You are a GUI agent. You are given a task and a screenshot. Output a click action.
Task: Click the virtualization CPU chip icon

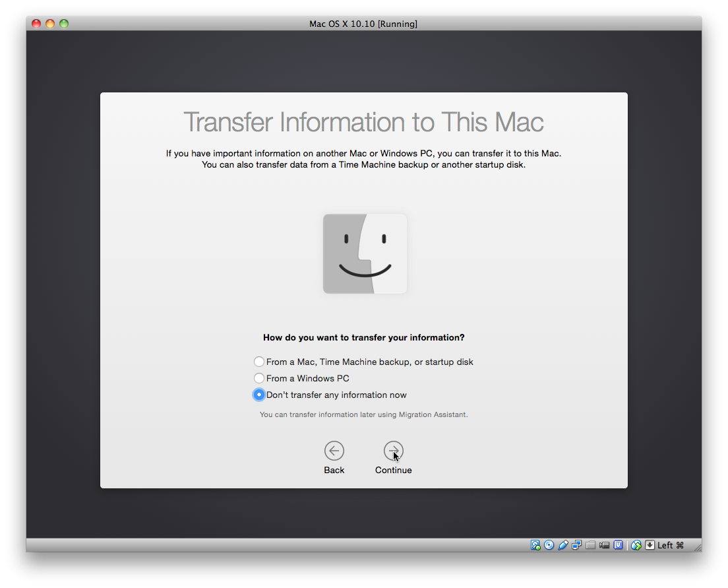pyautogui.click(x=618, y=545)
